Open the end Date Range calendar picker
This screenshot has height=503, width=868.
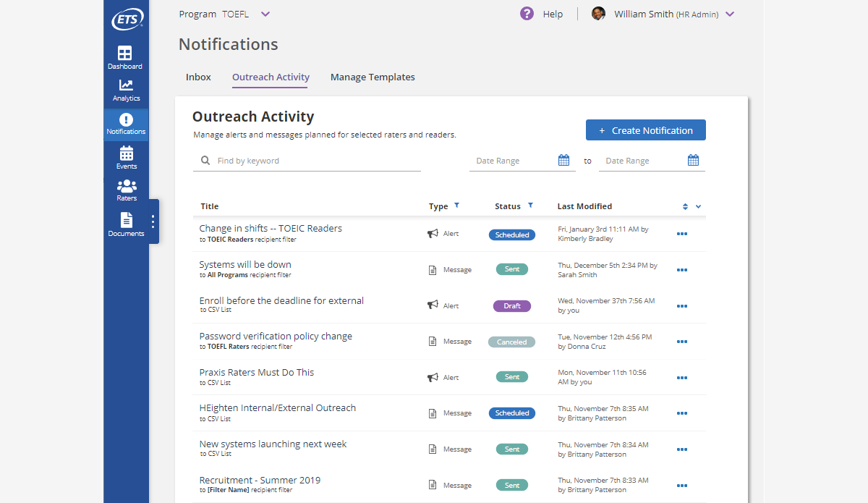click(x=693, y=161)
